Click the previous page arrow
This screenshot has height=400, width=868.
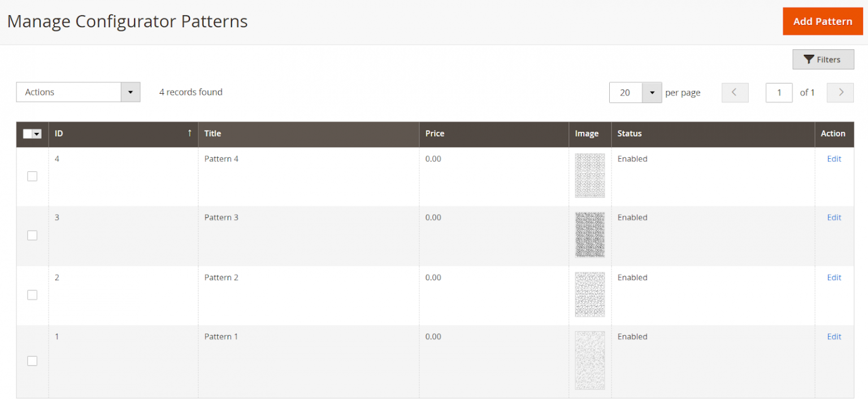735,92
